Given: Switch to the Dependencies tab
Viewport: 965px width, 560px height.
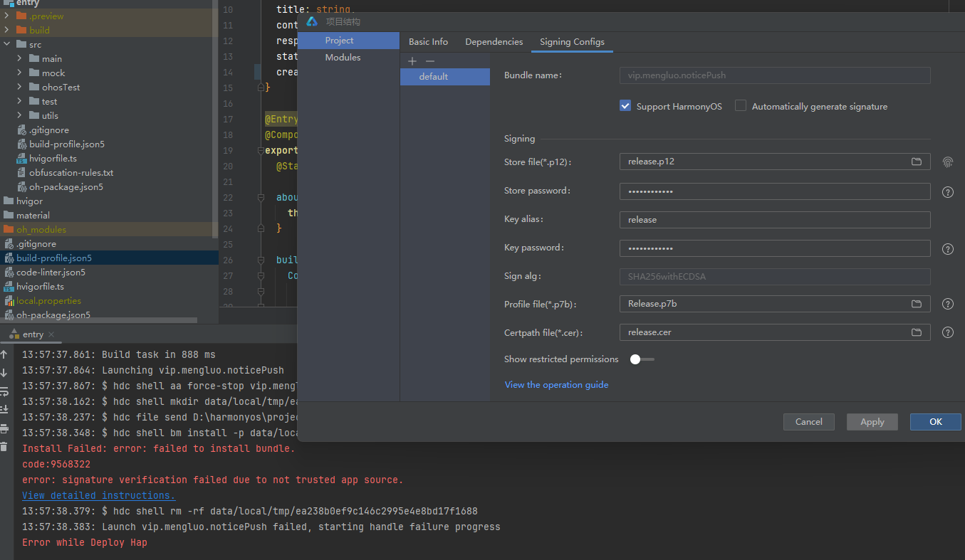Looking at the screenshot, I should [x=494, y=42].
